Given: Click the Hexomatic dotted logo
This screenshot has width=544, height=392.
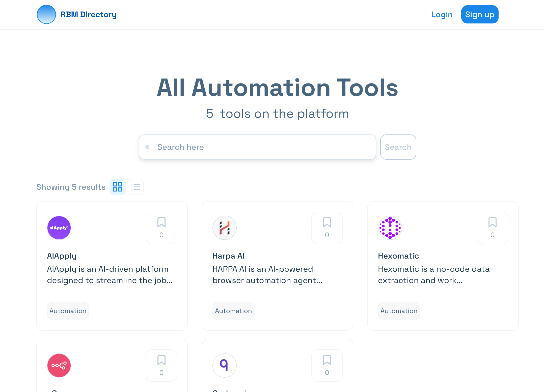Looking at the screenshot, I should pyautogui.click(x=390, y=228).
